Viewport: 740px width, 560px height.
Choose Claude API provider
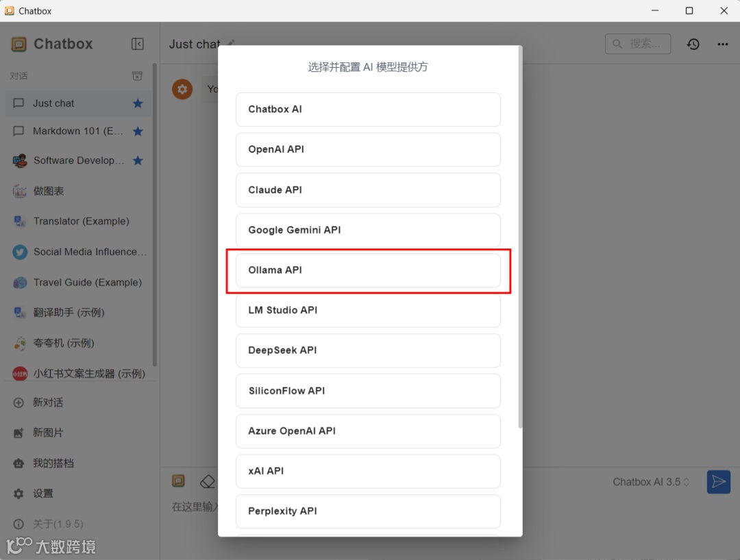[368, 190]
